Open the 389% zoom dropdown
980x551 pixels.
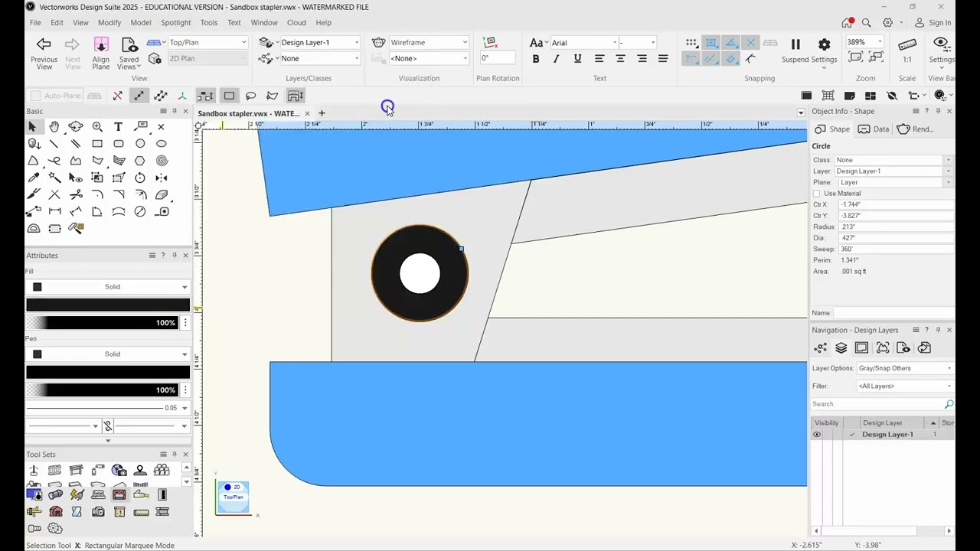pos(864,43)
